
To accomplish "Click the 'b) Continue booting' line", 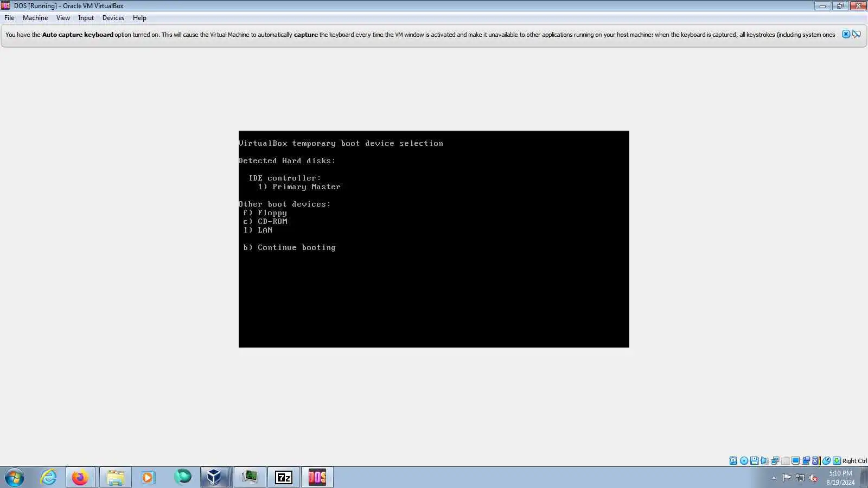I will [289, 247].
